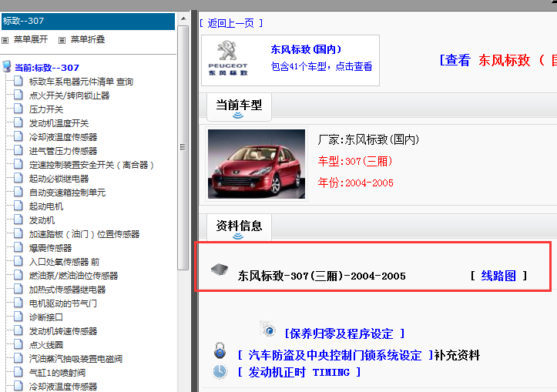Open 诊断接口 entry

pos(45,317)
